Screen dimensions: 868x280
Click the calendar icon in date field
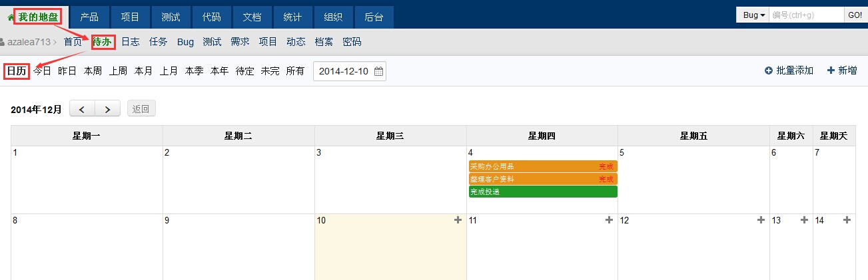click(378, 72)
